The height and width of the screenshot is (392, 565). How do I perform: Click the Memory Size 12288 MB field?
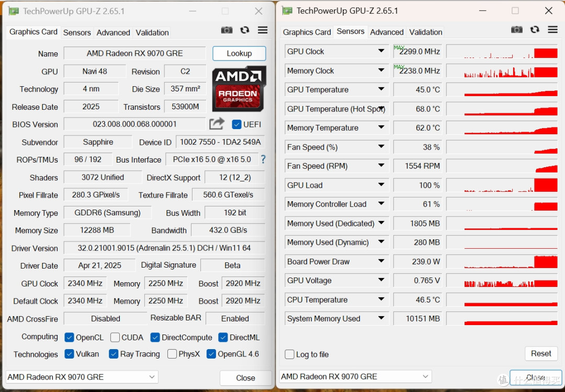click(x=97, y=230)
